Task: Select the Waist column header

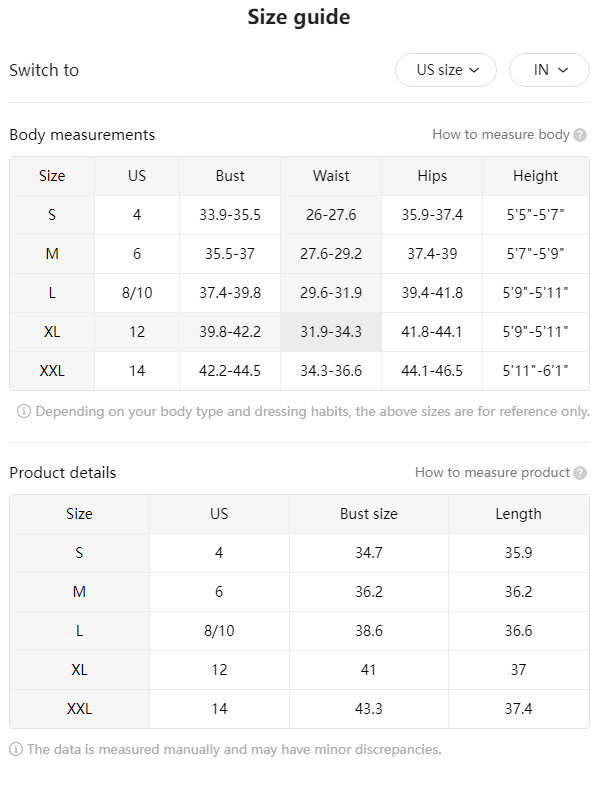Action: point(331,176)
